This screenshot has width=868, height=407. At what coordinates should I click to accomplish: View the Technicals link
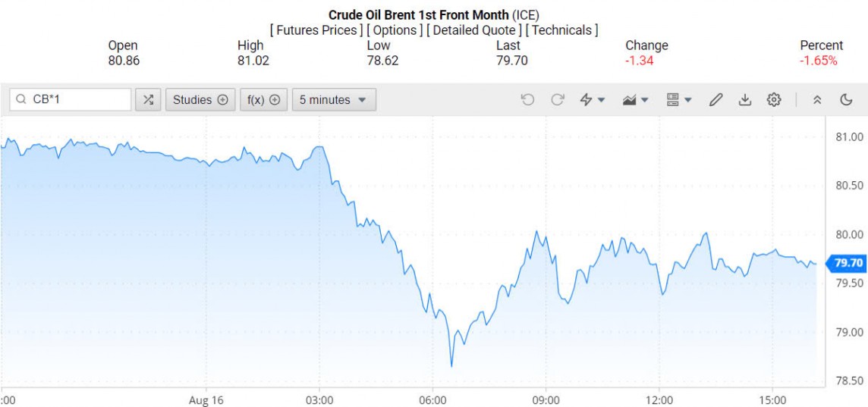click(561, 30)
